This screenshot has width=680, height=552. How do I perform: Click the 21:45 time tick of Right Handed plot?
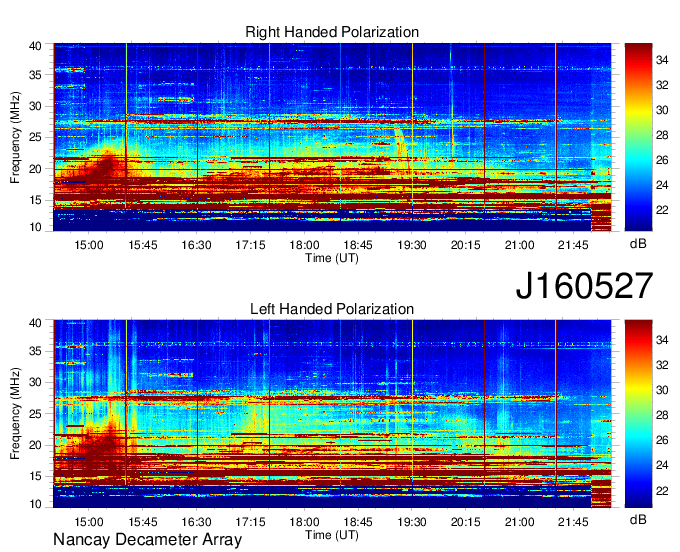click(x=573, y=245)
